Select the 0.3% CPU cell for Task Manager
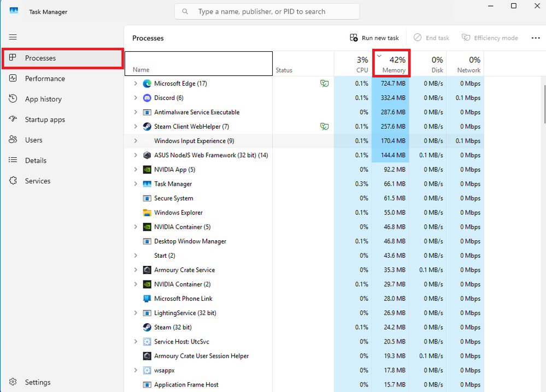The width and height of the screenshot is (546, 392). pos(353,183)
